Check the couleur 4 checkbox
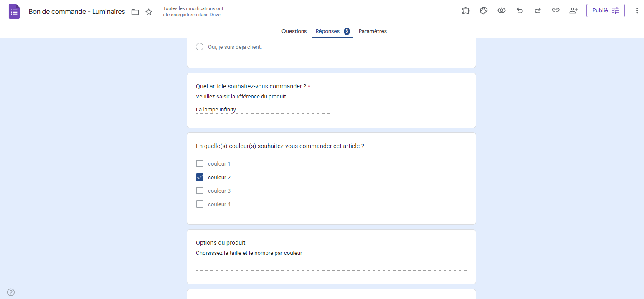644x299 pixels. coord(200,204)
